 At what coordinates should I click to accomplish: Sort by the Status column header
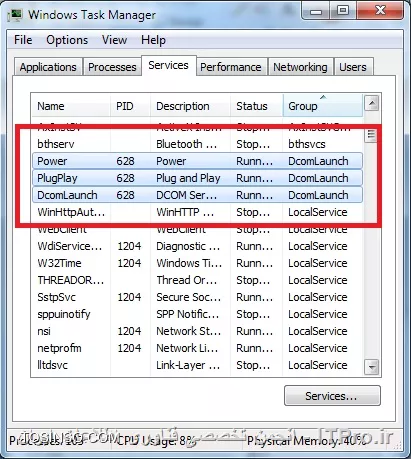coord(256,106)
